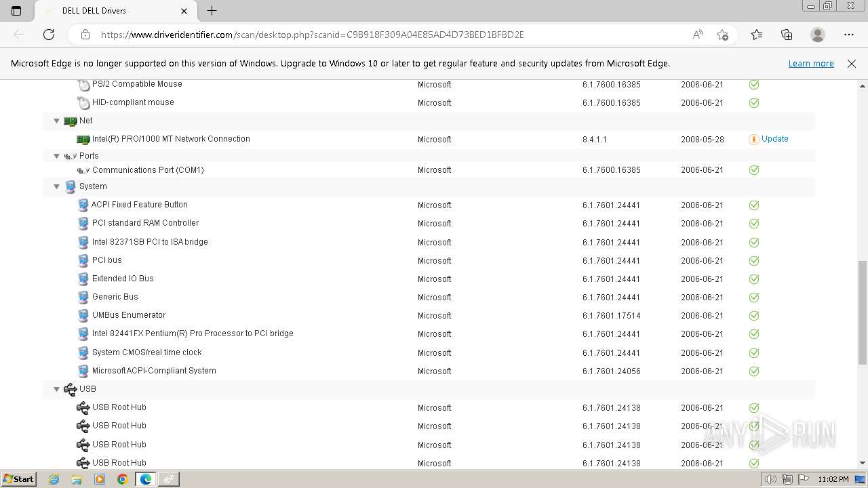Open Windows Explorer from taskbar
868x488 pixels.
[77, 479]
